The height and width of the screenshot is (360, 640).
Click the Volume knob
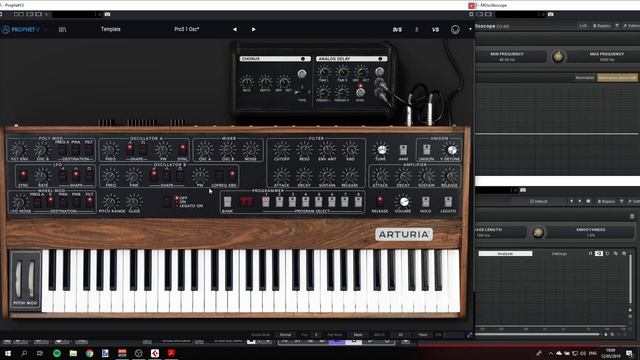click(403, 202)
